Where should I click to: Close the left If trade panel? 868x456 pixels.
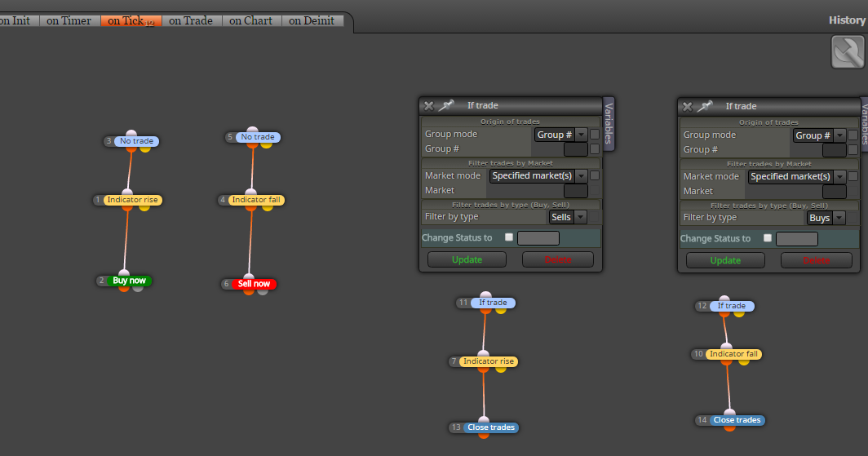point(428,106)
